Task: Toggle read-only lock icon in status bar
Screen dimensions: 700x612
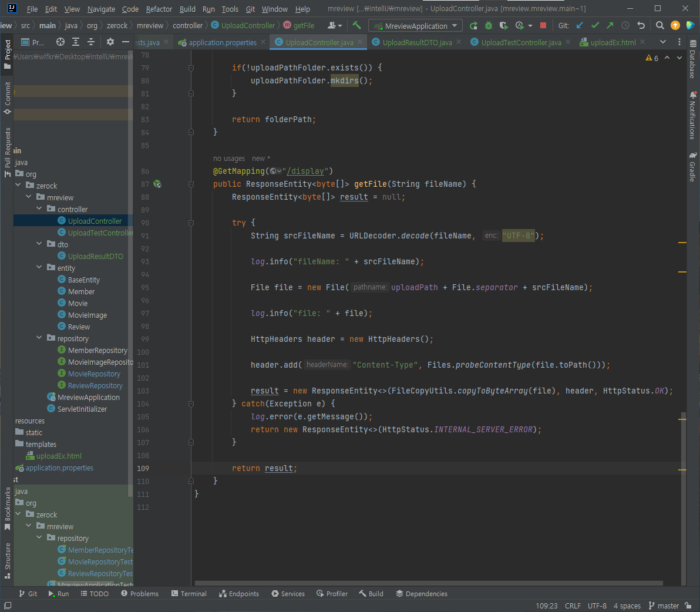Action: click(x=689, y=606)
